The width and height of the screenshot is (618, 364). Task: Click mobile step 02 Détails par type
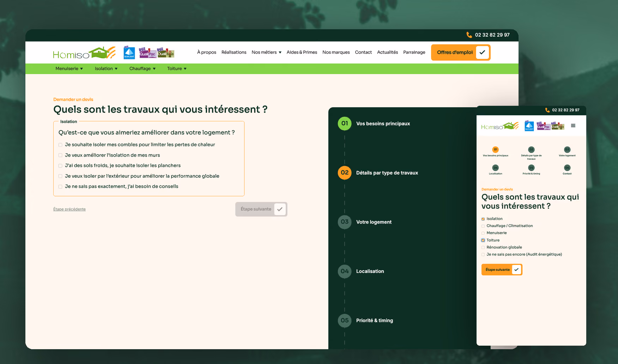coord(531,153)
